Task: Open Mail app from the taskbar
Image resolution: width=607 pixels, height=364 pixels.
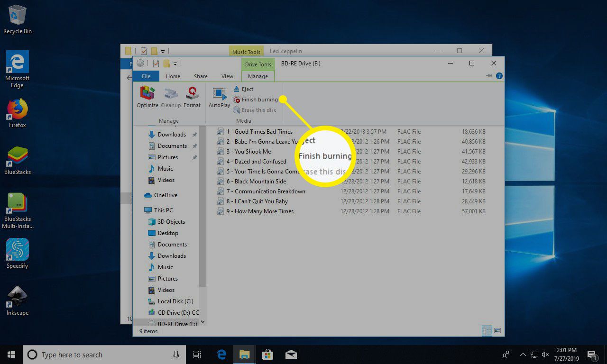Action: [x=291, y=355]
